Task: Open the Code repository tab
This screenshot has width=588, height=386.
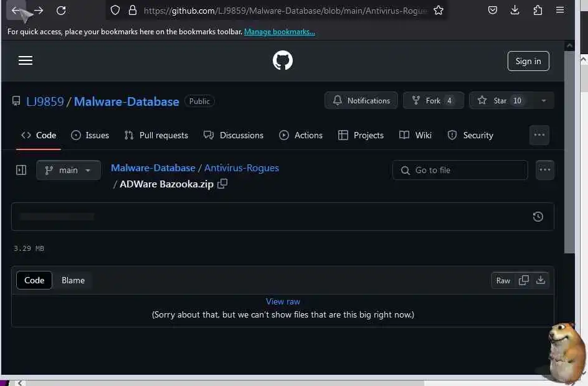Action: tap(39, 135)
